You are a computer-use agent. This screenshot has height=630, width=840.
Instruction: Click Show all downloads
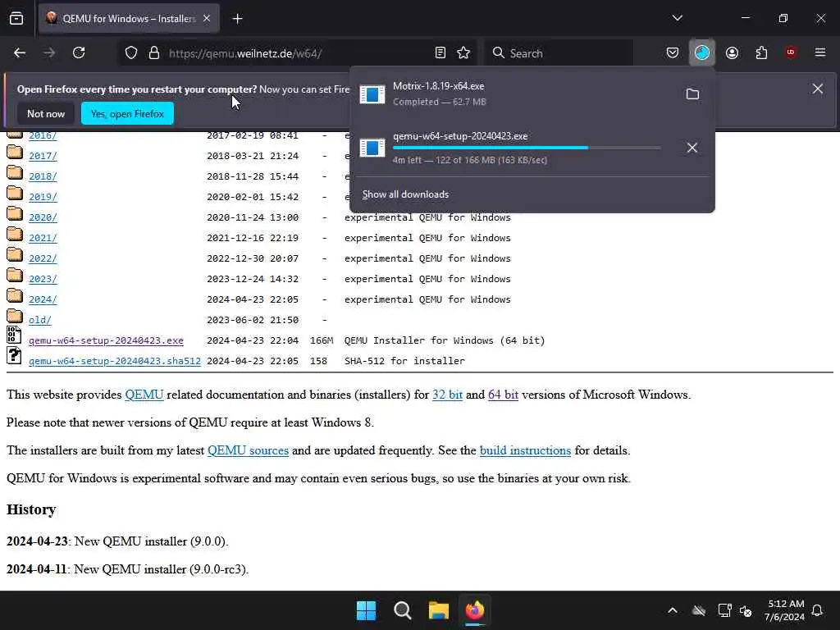[405, 194]
